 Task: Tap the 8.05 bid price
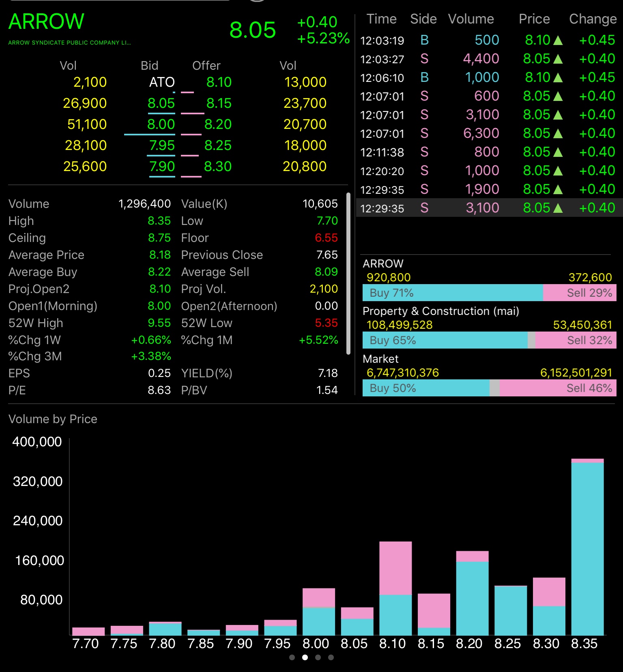click(x=161, y=103)
